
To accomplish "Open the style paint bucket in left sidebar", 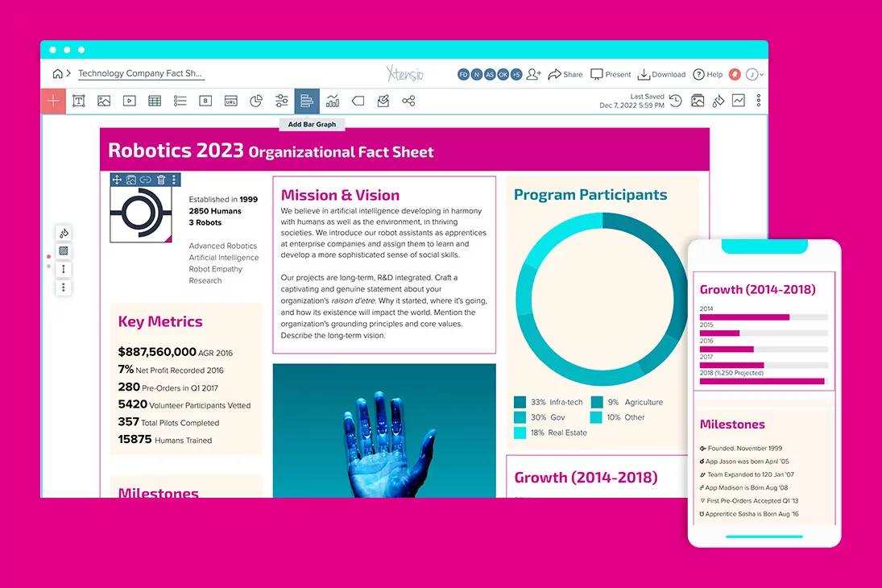I will pos(64,232).
